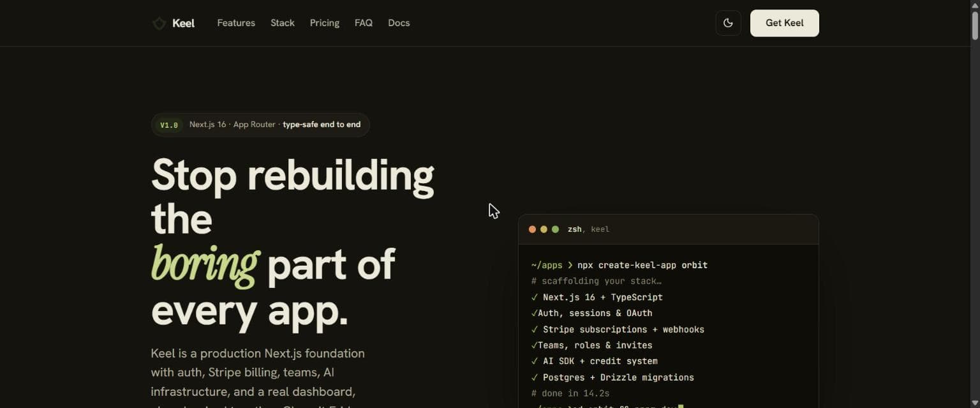Open the Stack nav link

coord(283,23)
